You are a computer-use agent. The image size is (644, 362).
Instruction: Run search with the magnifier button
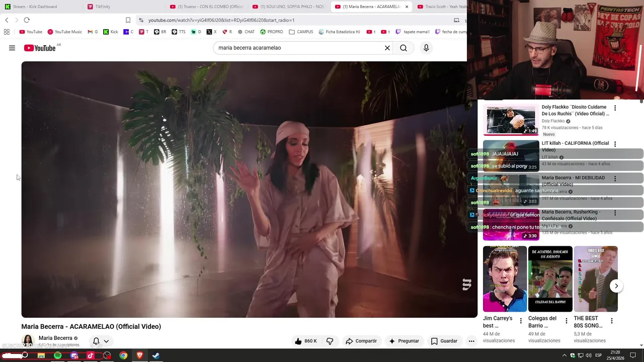pyautogui.click(x=404, y=48)
